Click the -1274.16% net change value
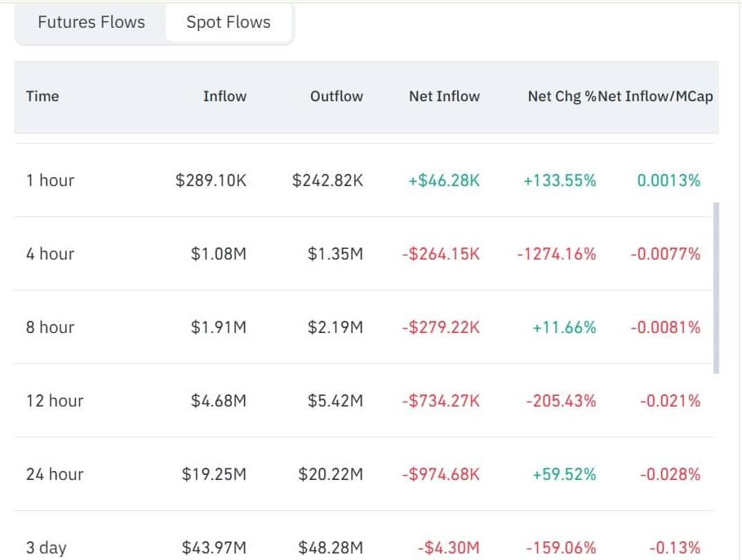The width and height of the screenshot is (742, 560). [556, 254]
